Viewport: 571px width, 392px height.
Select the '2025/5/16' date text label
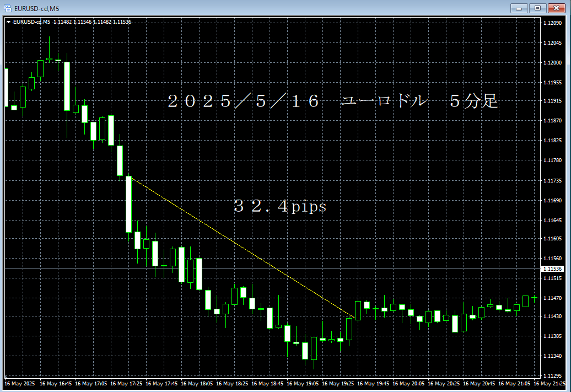pyautogui.click(x=243, y=101)
